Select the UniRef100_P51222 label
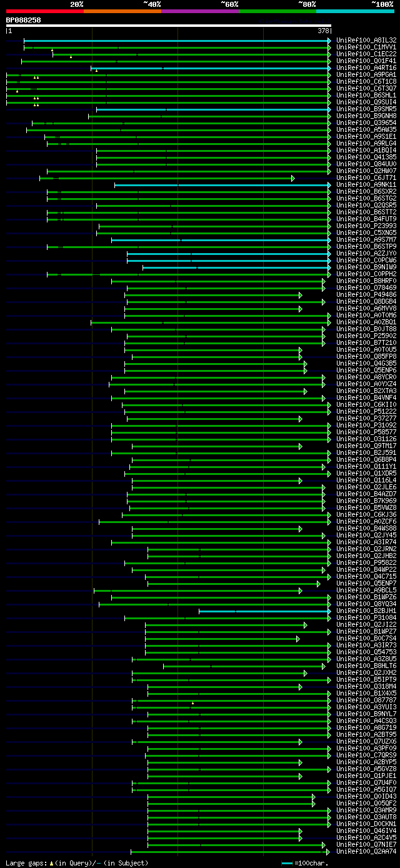Image resolution: width=400 pixels, height=868 pixels. (x=366, y=411)
